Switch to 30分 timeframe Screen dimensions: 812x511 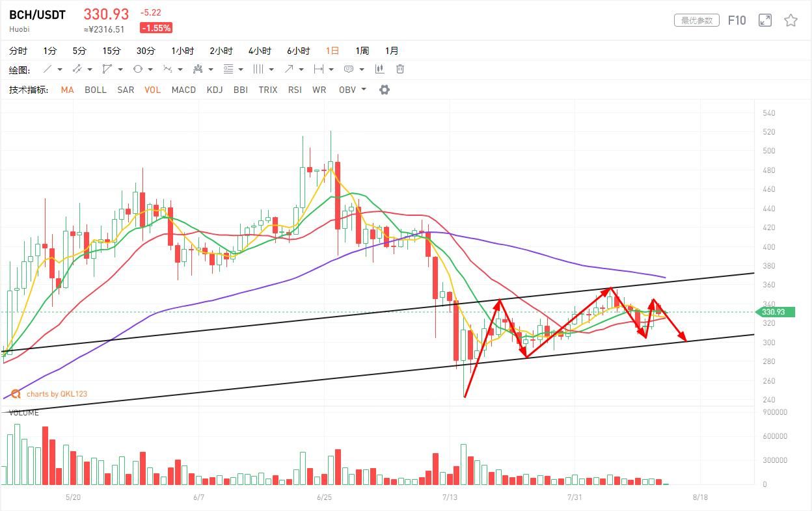(x=146, y=51)
